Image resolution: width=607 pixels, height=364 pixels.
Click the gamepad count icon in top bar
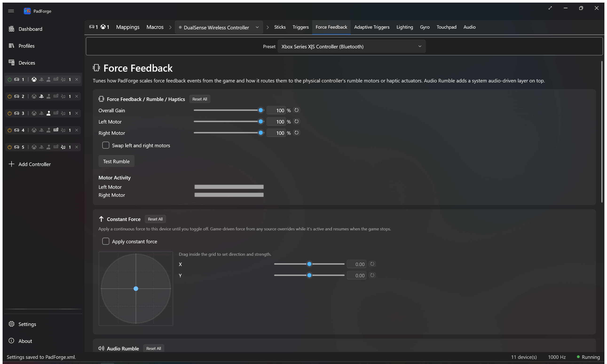pos(92,27)
